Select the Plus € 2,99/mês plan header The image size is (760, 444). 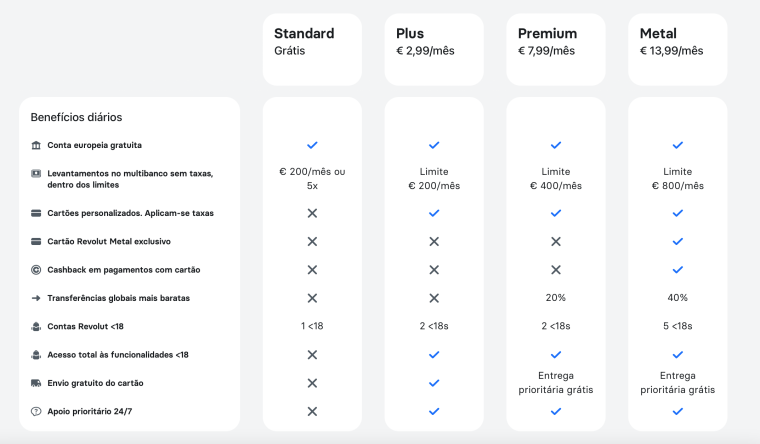[434, 48]
